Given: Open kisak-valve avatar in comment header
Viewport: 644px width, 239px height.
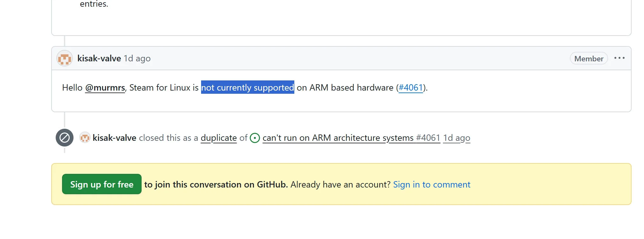Looking at the screenshot, I should [65, 58].
